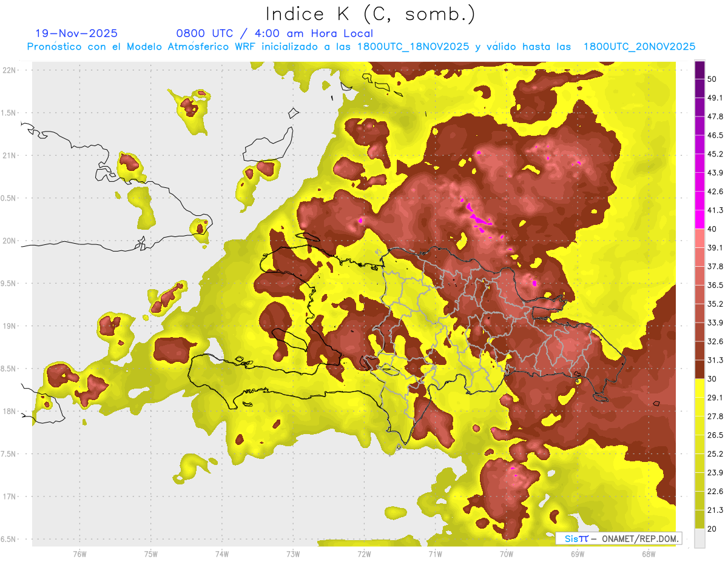The width and height of the screenshot is (728, 562).
Task: Click the "42.6" colorbar label
Action: coord(715,192)
